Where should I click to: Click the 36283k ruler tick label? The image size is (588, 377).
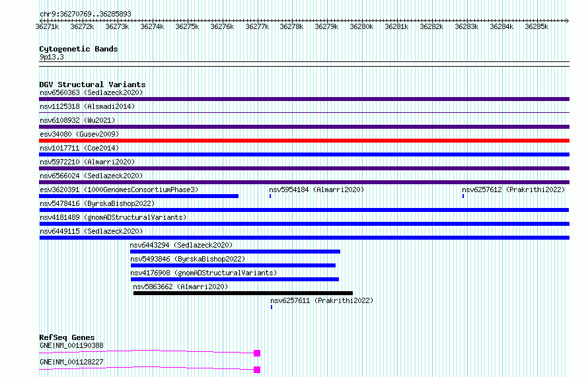tap(466, 26)
